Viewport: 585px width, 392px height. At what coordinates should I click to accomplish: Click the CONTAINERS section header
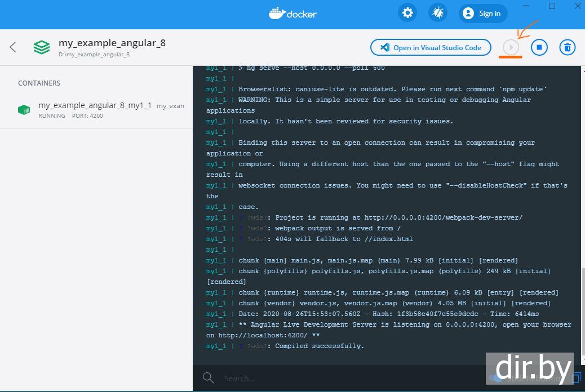pyautogui.click(x=39, y=83)
